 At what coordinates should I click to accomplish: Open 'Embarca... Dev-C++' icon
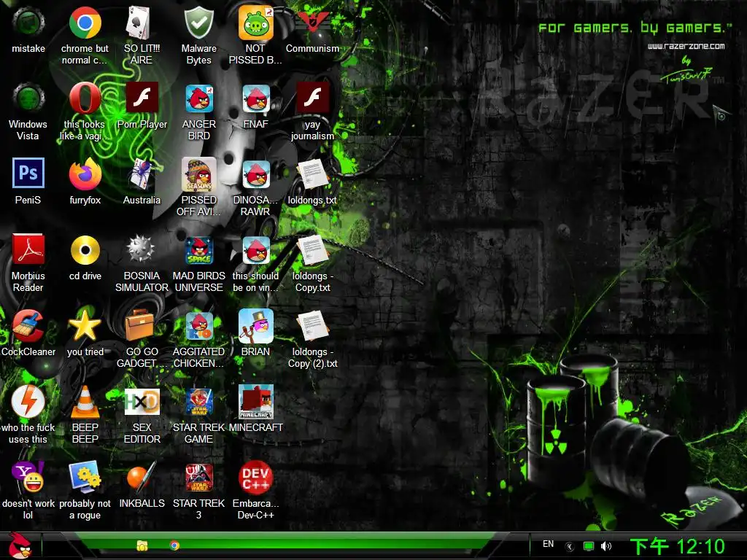[x=256, y=477]
